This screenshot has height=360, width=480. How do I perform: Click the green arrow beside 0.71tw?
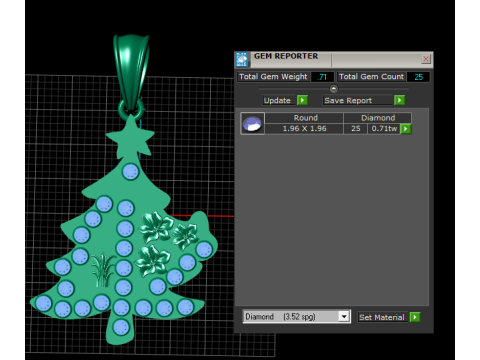point(406,129)
